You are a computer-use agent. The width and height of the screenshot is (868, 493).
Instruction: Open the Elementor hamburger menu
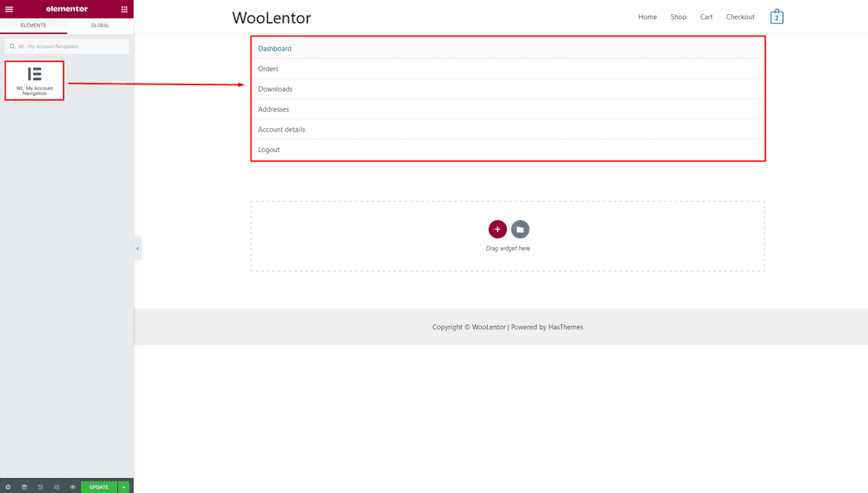tap(9, 9)
